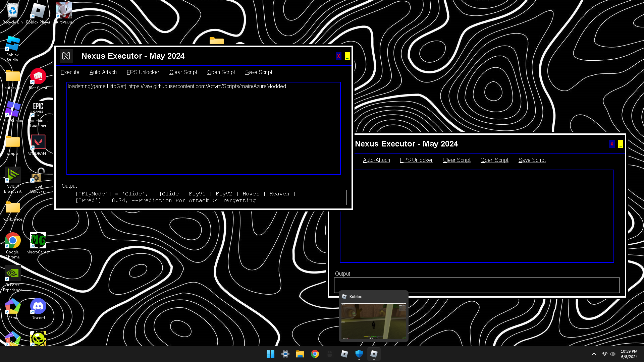
Task: Click Execute in the left Nexus window
Action: pyautogui.click(x=70, y=72)
